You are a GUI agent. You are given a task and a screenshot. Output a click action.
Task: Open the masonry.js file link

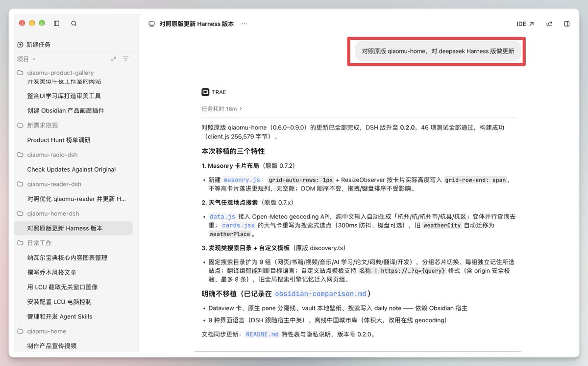point(242,180)
